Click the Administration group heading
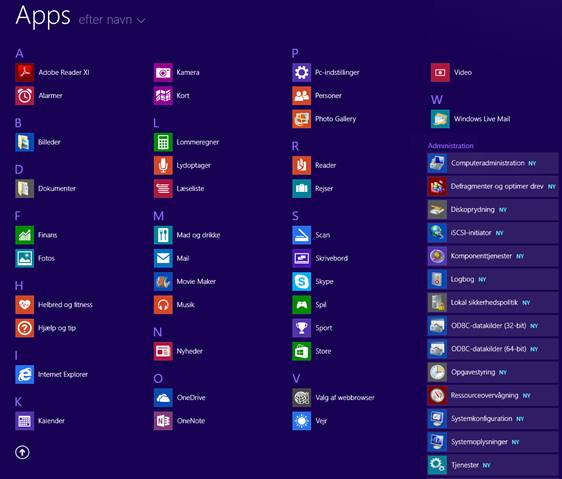 (451, 146)
